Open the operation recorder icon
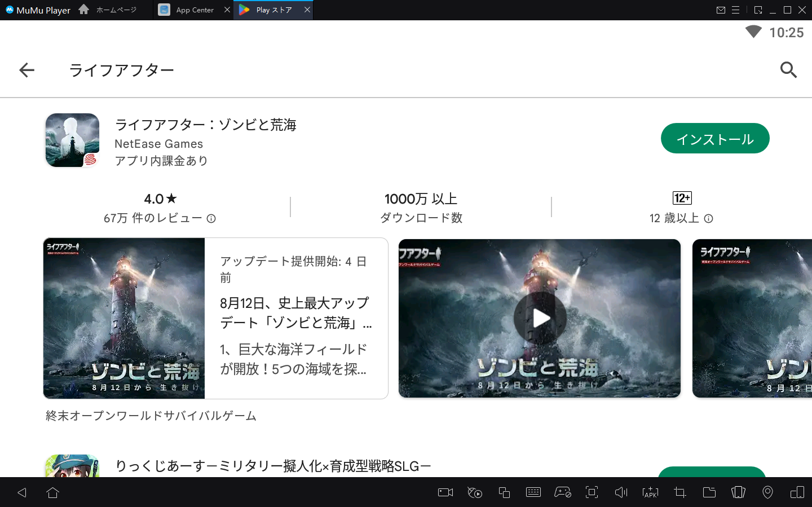Screen dimensions: 812x507 coord(475,492)
